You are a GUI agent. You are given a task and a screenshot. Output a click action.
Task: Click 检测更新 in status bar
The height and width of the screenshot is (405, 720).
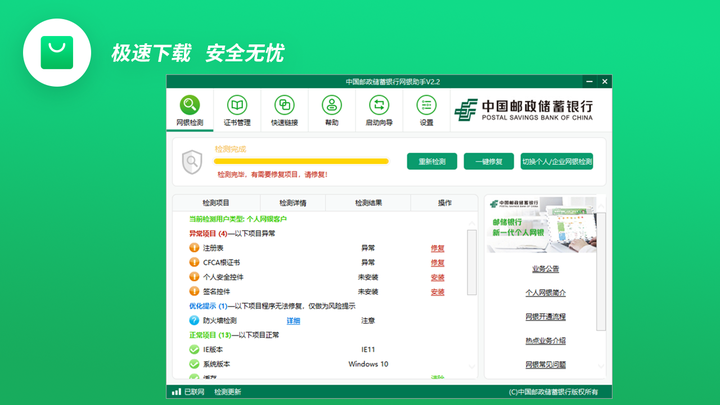click(x=227, y=392)
